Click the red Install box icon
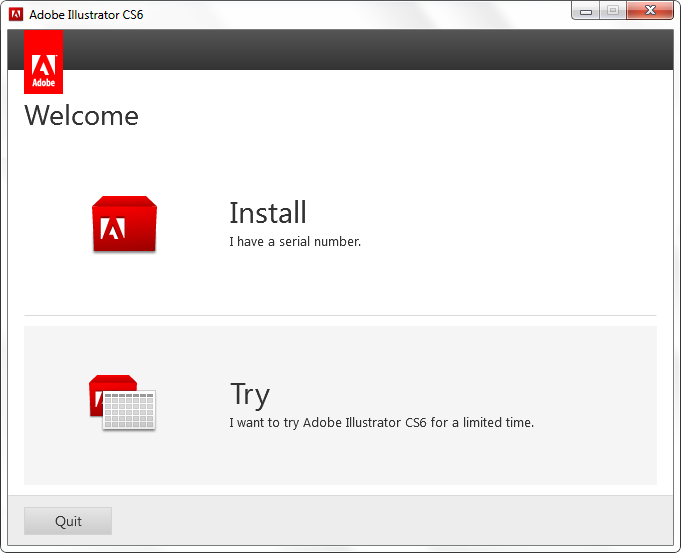 point(123,224)
